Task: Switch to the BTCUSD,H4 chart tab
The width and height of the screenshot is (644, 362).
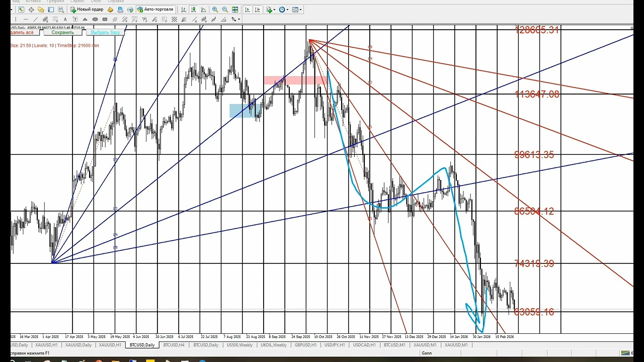Action: point(174,345)
